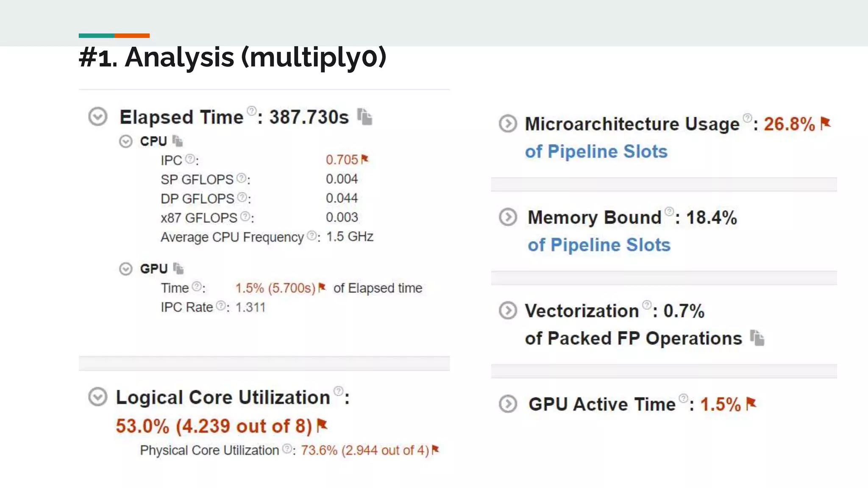The width and height of the screenshot is (868, 488).
Task: Click copy icon beside GPU heading
Action: (x=178, y=269)
